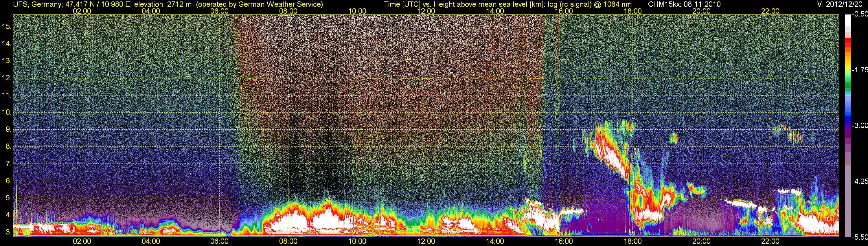Viewport: 868px width, 246px height.
Task: Click the height axis label "12."
Action: click(x=7, y=78)
